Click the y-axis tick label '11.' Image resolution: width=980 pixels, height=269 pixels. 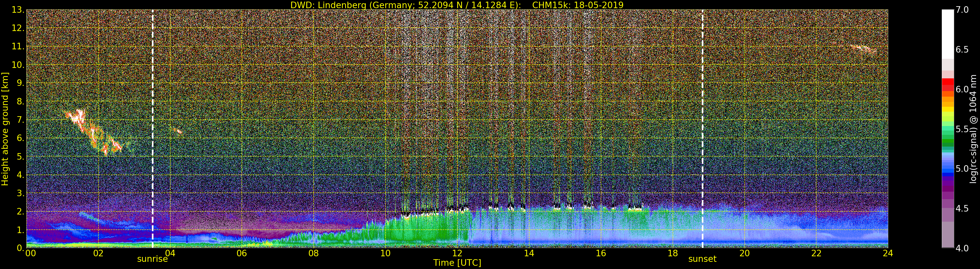point(18,46)
